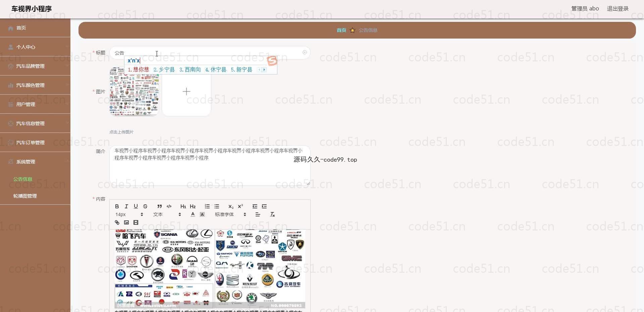Choose IME candidate 休宁县

[216, 69]
